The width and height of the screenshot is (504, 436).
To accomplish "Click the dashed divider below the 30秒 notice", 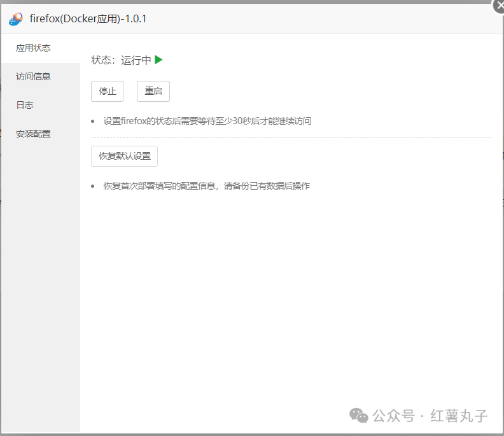I will [x=291, y=137].
